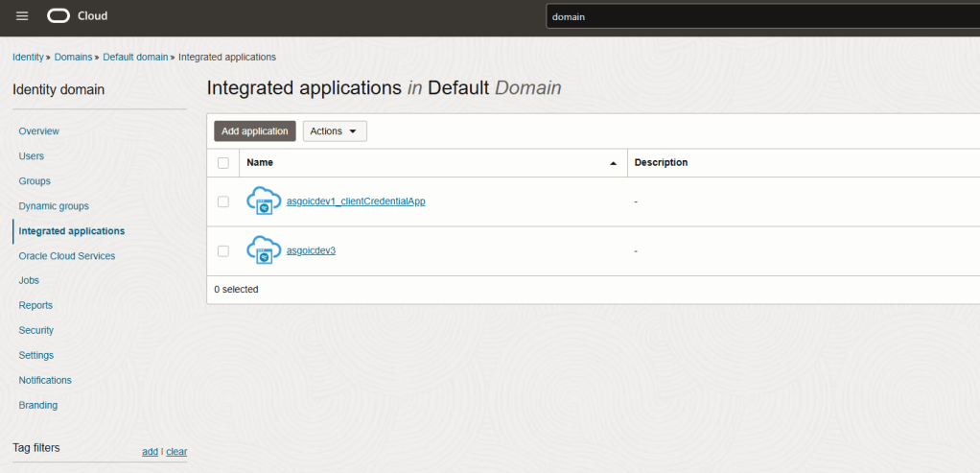Click the search field containing domain
This screenshot has width=980, height=473.
(758, 16)
